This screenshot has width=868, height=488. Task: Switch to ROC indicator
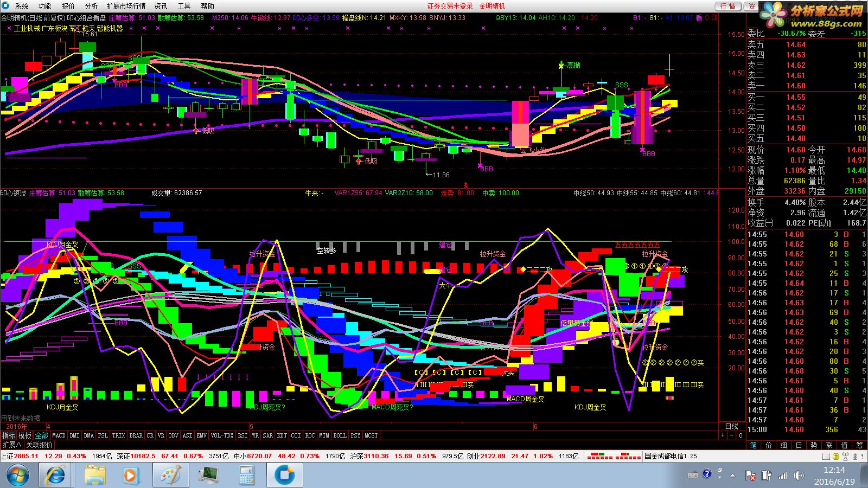310,435
